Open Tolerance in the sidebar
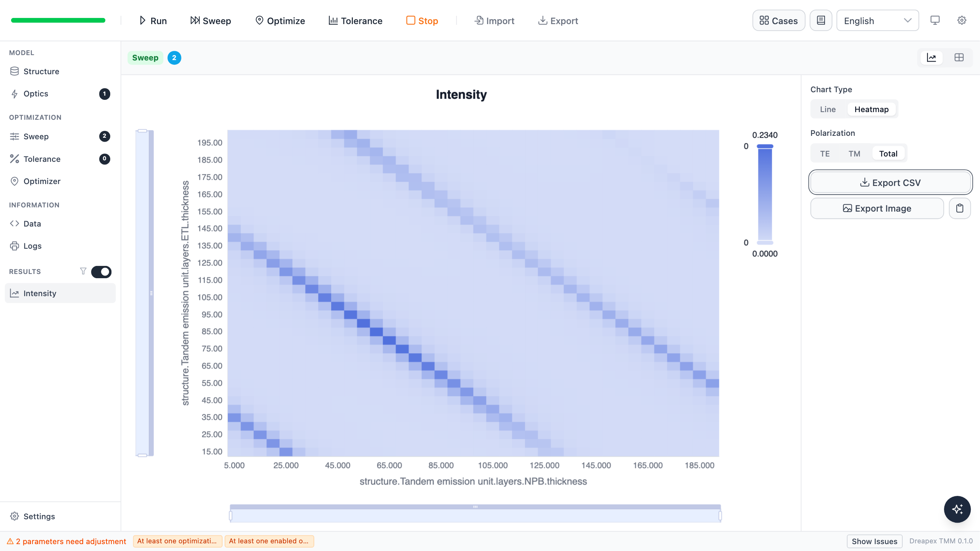 point(60,159)
